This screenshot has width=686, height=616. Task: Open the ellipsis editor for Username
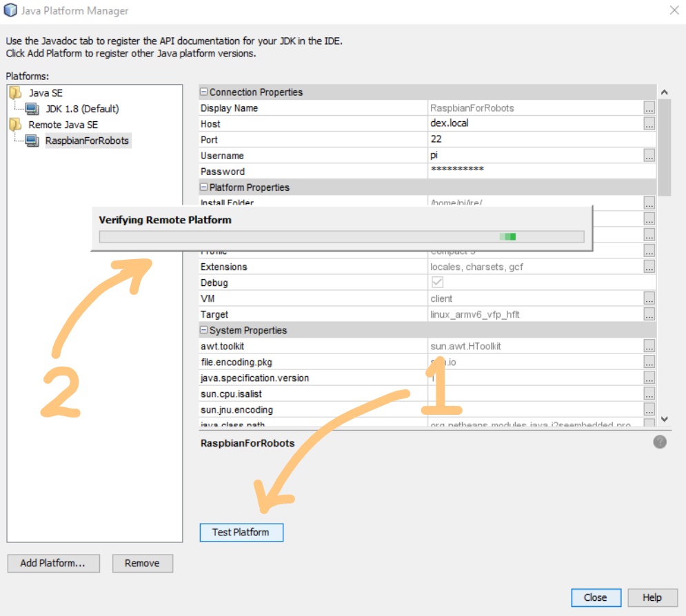click(x=649, y=155)
